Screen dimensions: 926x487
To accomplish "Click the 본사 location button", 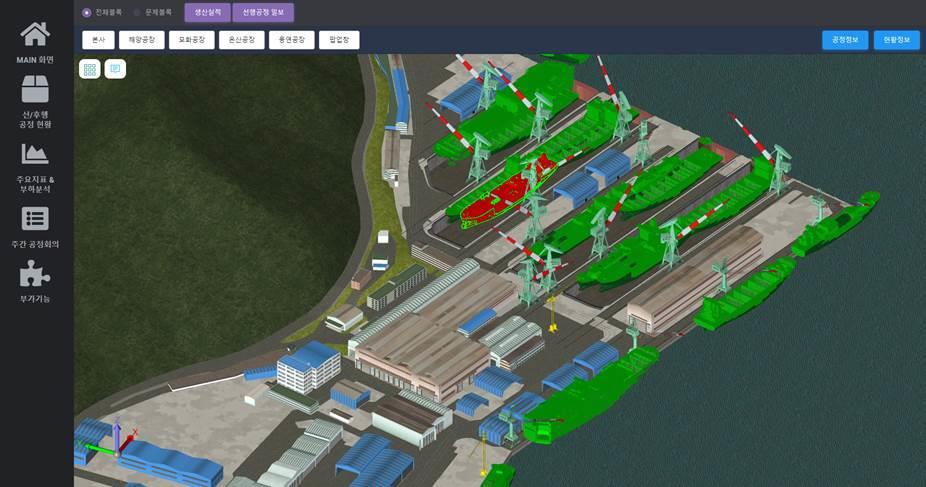I will (98, 40).
